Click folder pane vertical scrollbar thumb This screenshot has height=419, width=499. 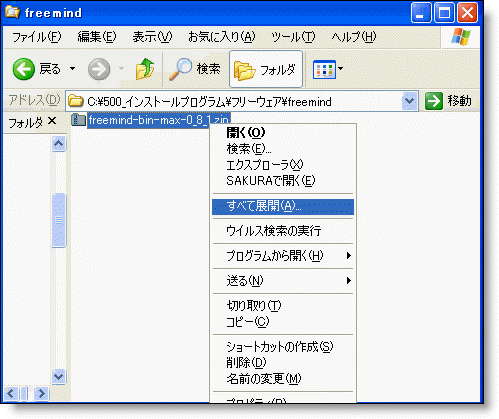(x=59, y=220)
